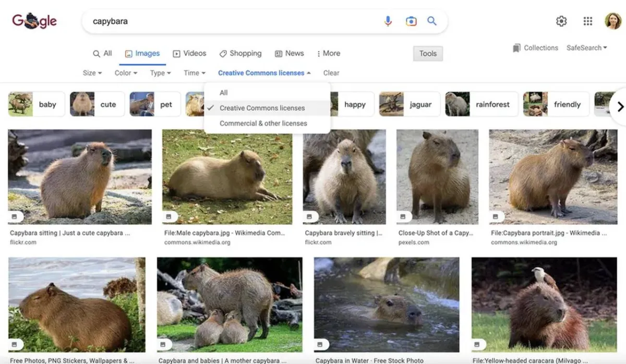Open the Color filter dropdown
The image size is (626, 364).
[x=126, y=73]
